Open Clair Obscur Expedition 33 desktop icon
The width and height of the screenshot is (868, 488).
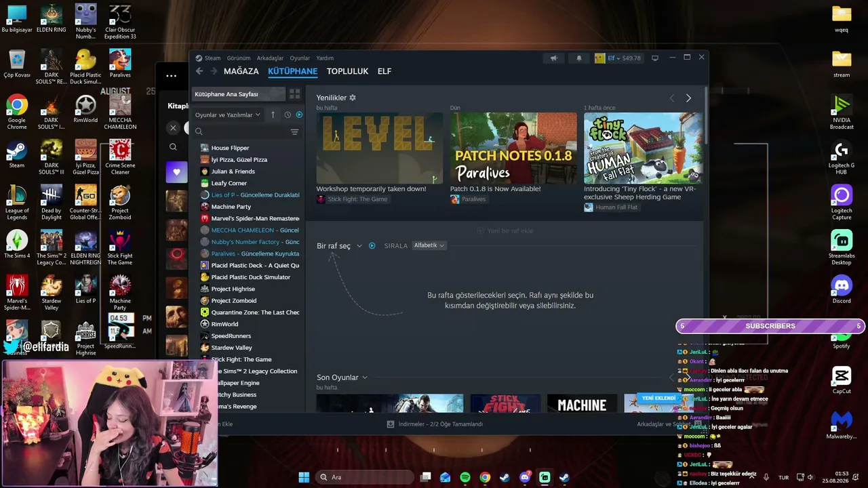pos(120,20)
